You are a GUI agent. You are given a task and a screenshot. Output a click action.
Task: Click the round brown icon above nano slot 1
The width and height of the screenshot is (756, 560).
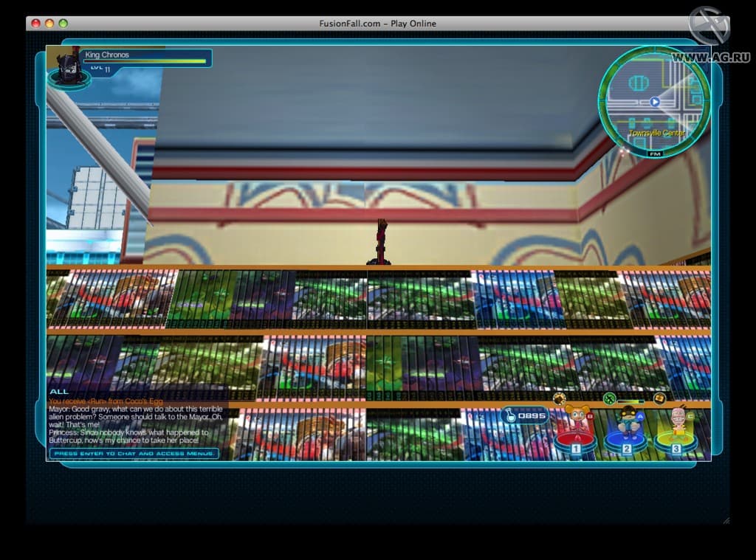560,398
